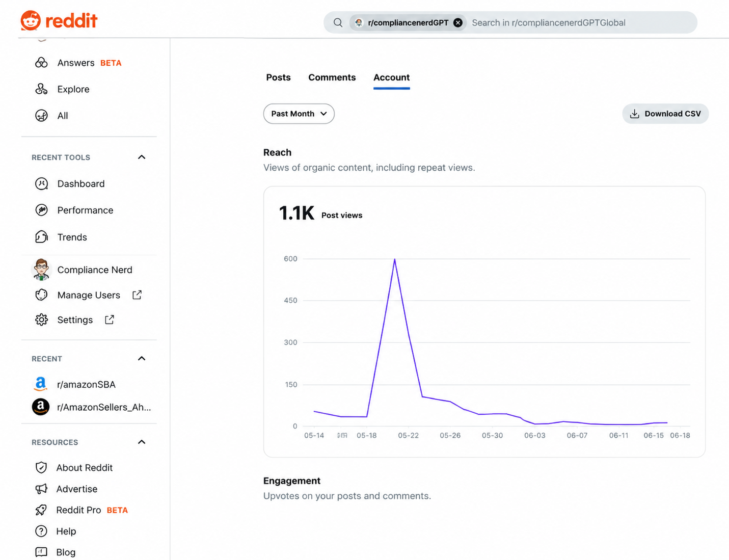Open the Manage Users external link icon

coord(137,295)
